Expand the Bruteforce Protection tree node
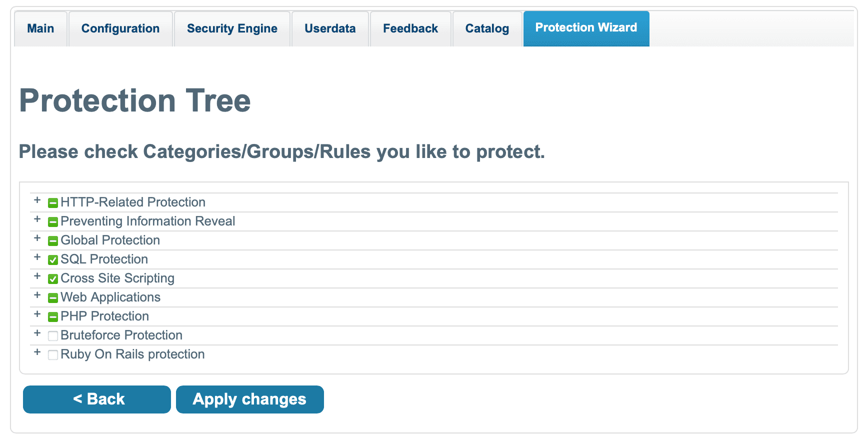868x445 pixels. point(37,333)
